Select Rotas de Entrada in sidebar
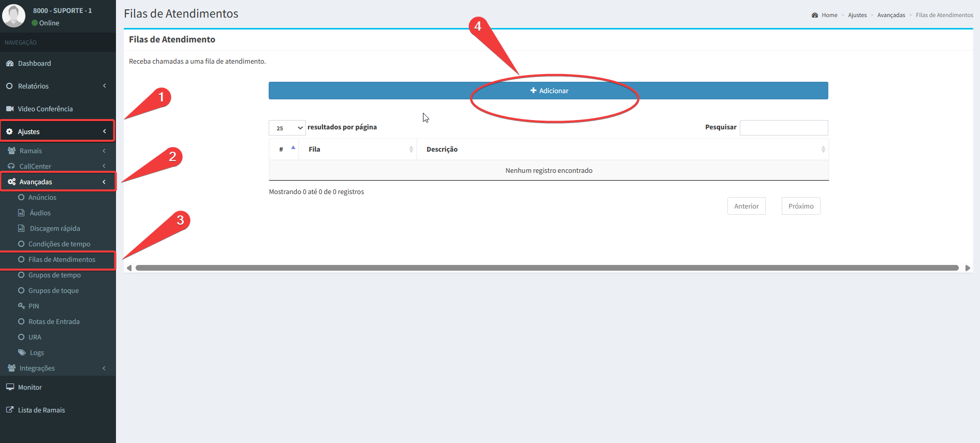The width and height of the screenshot is (980, 443). click(x=54, y=321)
